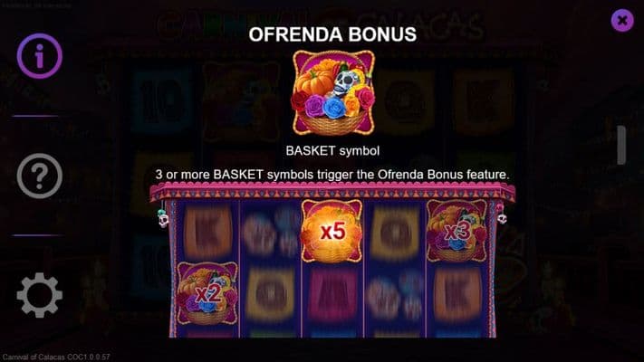The height and width of the screenshot is (362, 644).
Task: Click the OFRENDA BONUS heading
Action: click(x=332, y=34)
